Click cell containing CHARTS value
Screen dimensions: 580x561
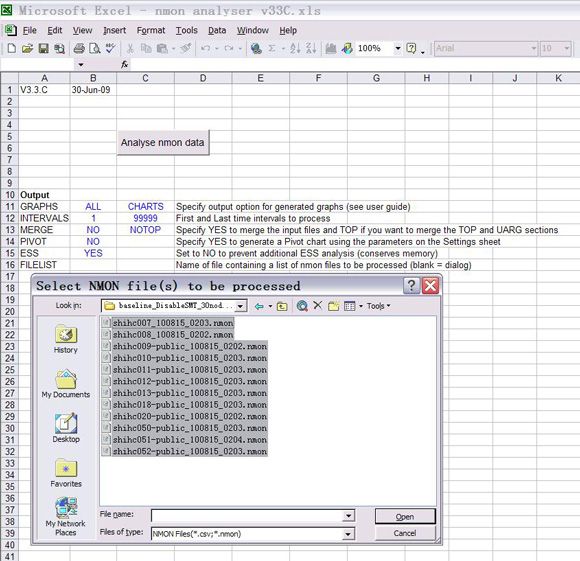point(145,206)
